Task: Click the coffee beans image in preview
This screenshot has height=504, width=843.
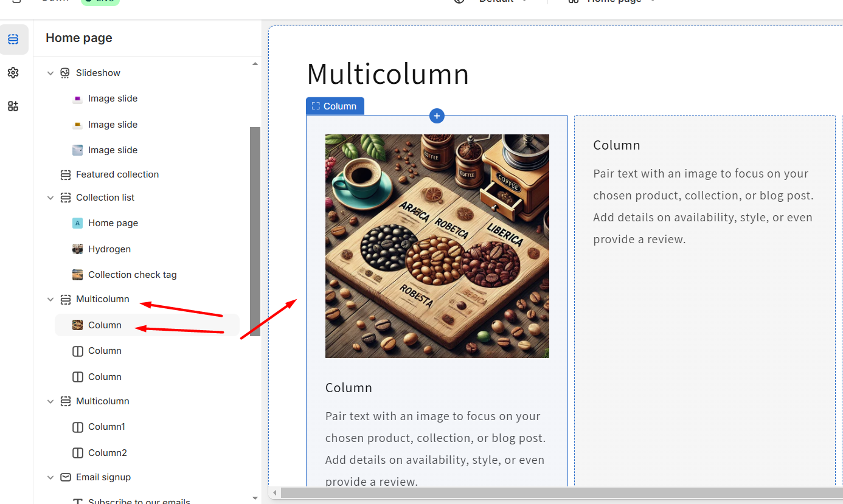Action: click(x=437, y=246)
